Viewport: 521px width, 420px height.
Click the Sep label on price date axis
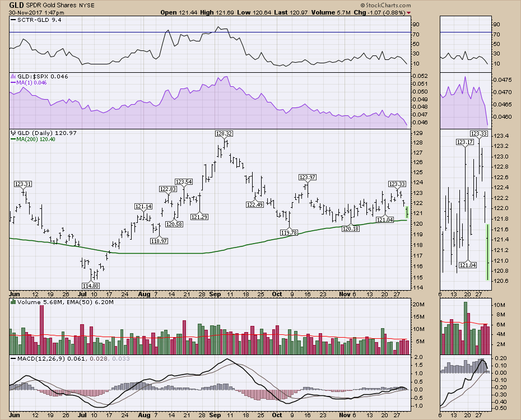click(215, 294)
